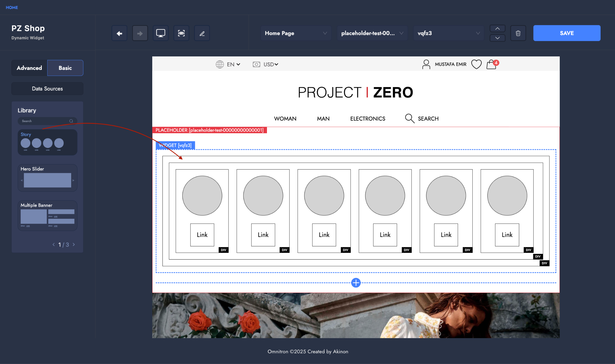Expand the placeholder-test selector dropdown
615x364 pixels.
(372, 33)
